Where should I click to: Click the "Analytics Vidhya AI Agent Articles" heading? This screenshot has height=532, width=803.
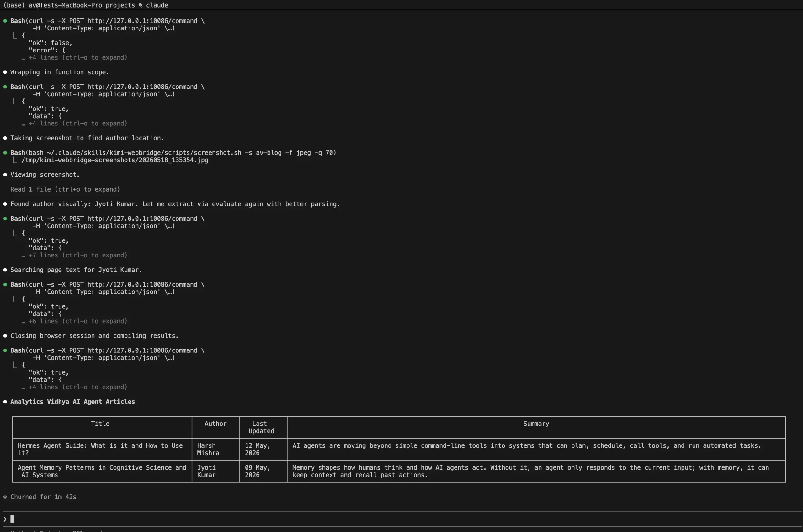tap(73, 402)
